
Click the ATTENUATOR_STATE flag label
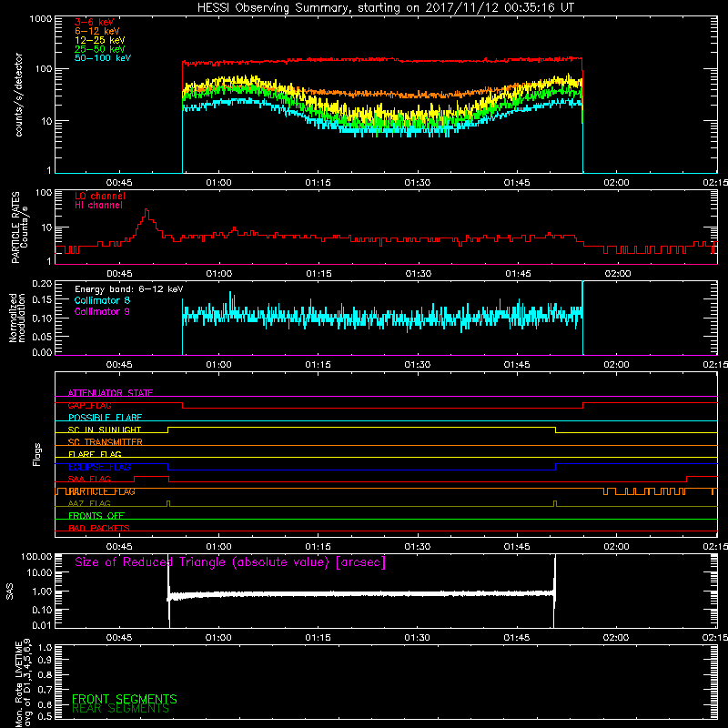110,393
